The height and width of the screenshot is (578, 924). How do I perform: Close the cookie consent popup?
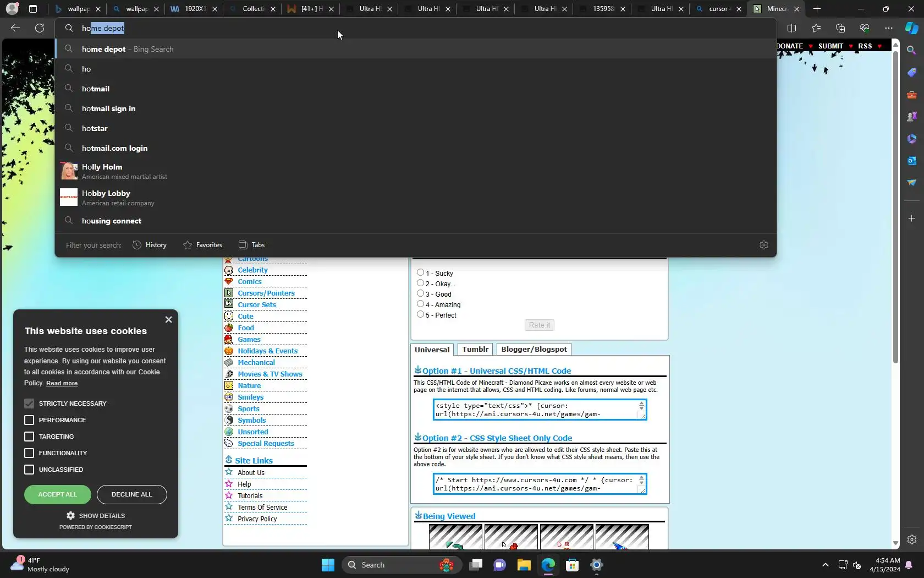(168, 319)
